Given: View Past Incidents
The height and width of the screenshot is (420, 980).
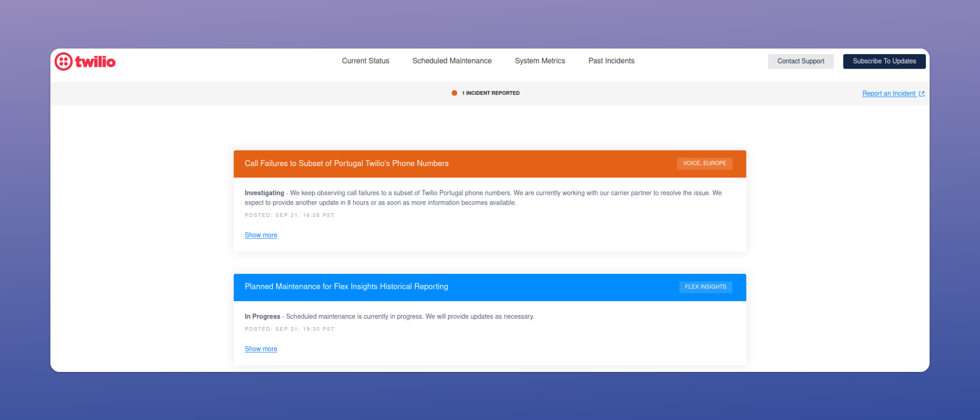Looking at the screenshot, I should coord(611,61).
